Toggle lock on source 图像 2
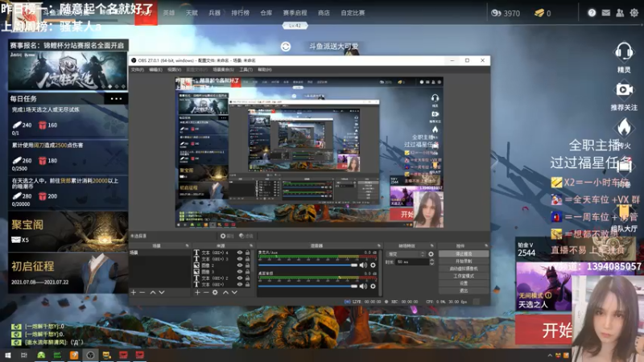This screenshot has width=644, height=362. click(247, 265)
